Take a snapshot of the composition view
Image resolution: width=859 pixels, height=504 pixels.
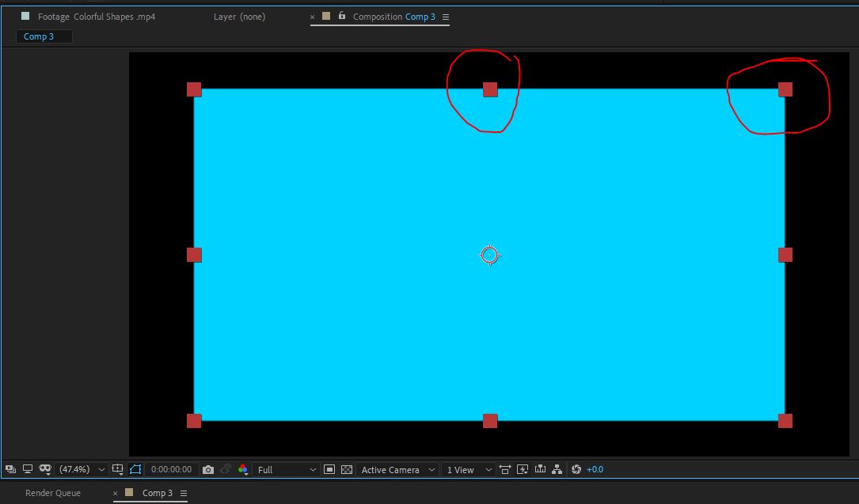point(207,469)
